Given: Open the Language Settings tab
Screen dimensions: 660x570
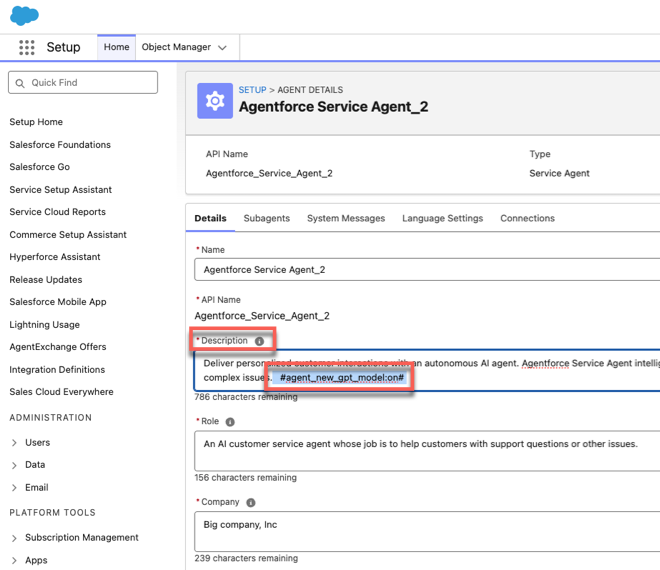Looking at the screenshot, I should point(442,218).
